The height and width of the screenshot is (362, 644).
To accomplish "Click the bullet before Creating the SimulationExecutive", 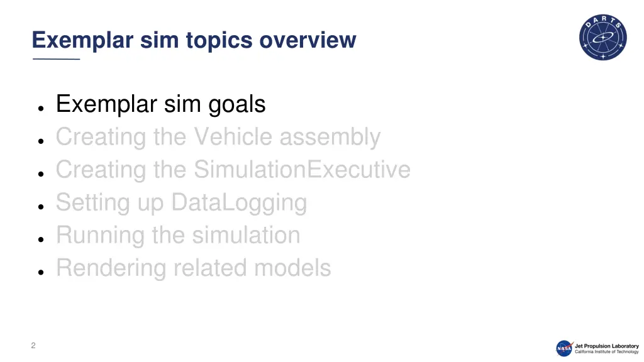I will click(x=40, y=173).
